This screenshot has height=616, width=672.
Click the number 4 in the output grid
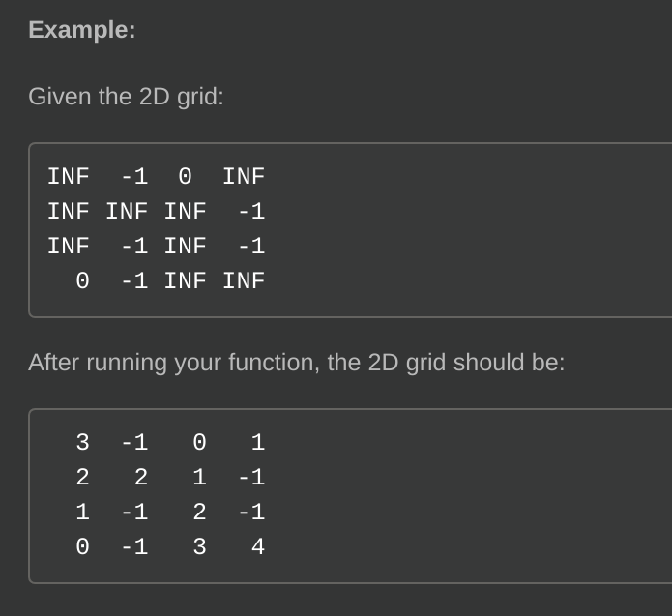click(x=258, y=547)
